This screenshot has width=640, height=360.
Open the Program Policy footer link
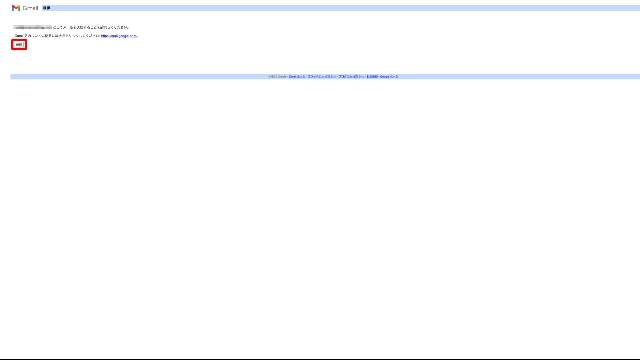(x=347, y=76)
